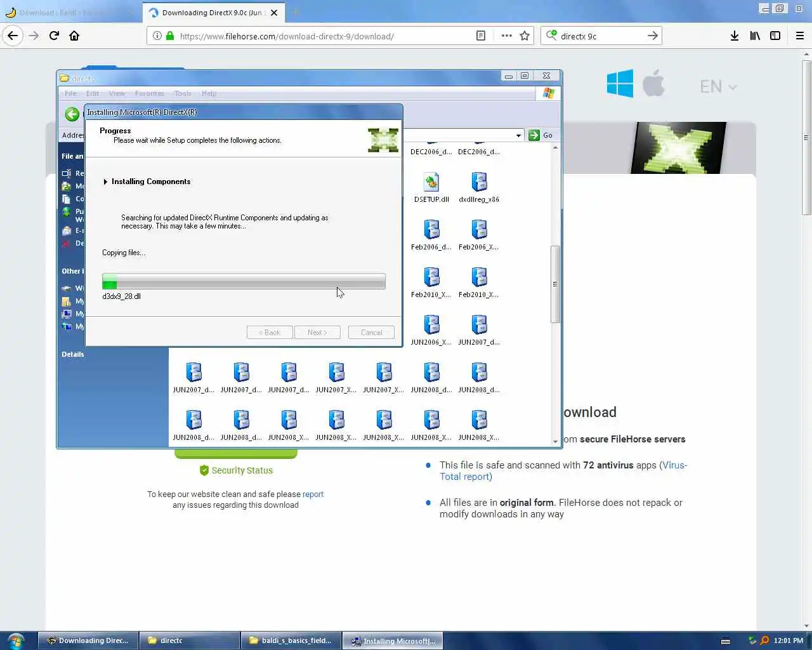The width and height of the screenshot is (812, 650).
Task: Click Back button in DirectX setup
Action: tap(270, 333)
